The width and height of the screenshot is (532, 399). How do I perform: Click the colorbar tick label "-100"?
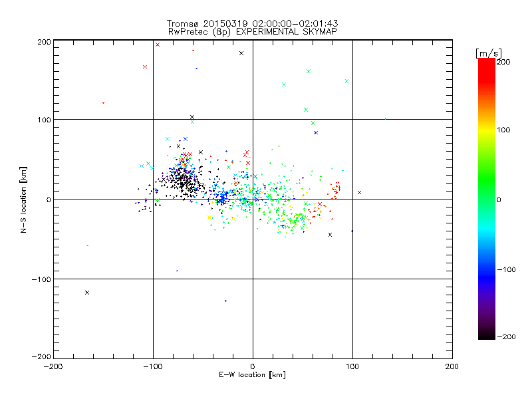pyautogui.click(x=506, y=270)
